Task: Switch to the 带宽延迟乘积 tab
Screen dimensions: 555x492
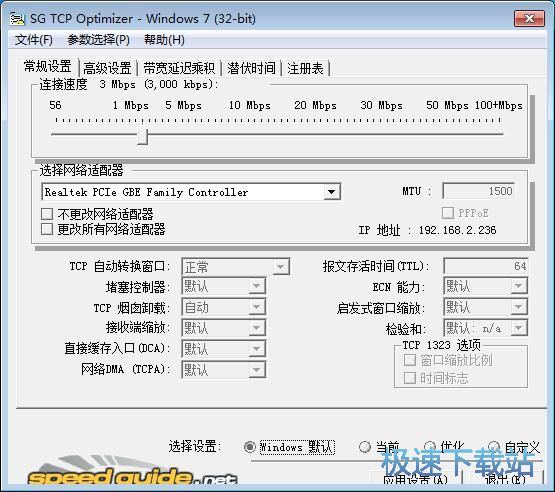Action: coord(179,68)
